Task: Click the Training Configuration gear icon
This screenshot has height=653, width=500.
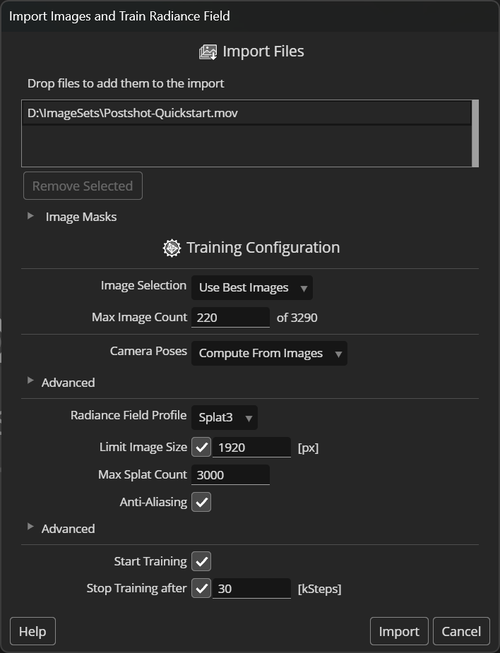Action: (172, 248)
